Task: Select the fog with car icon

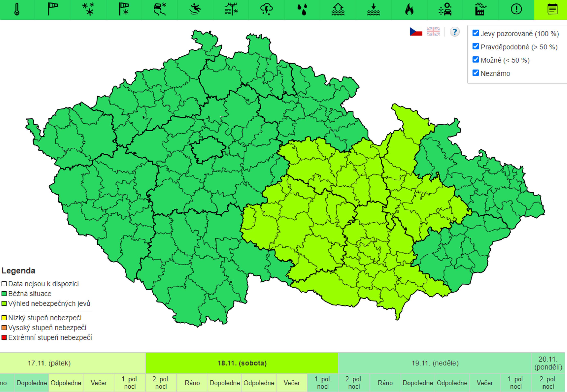Action: point(445,9)
